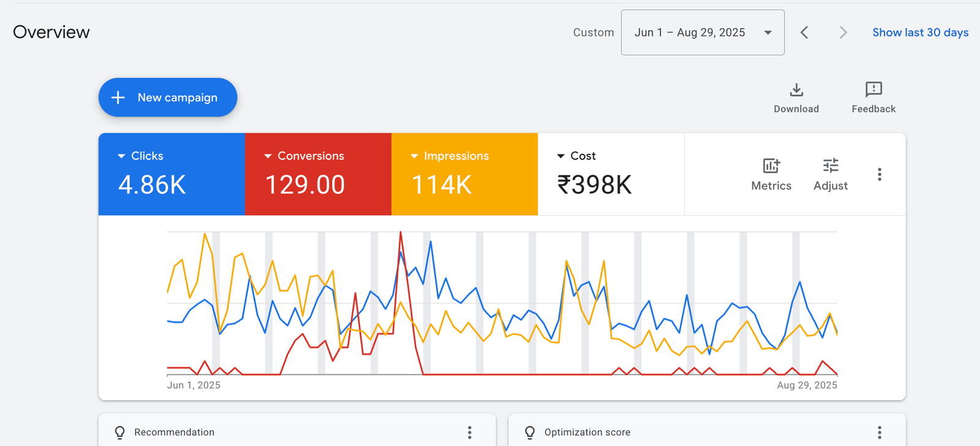Click the Adjust sliders icon
Screen dimensions: 980x446
pyautogui.click(x=831, y=165)
